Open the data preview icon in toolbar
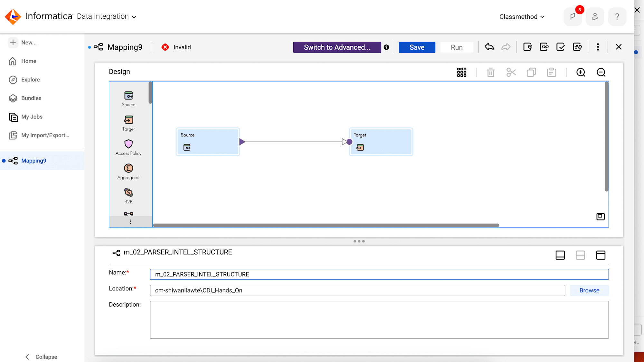 (x=577, y=47)
